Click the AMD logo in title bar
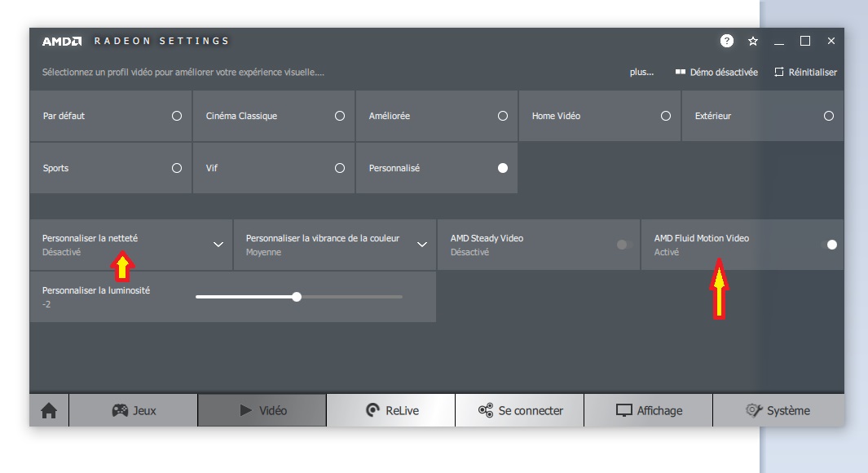The height and width of the screenshot is (473, 868). point(62,41)
